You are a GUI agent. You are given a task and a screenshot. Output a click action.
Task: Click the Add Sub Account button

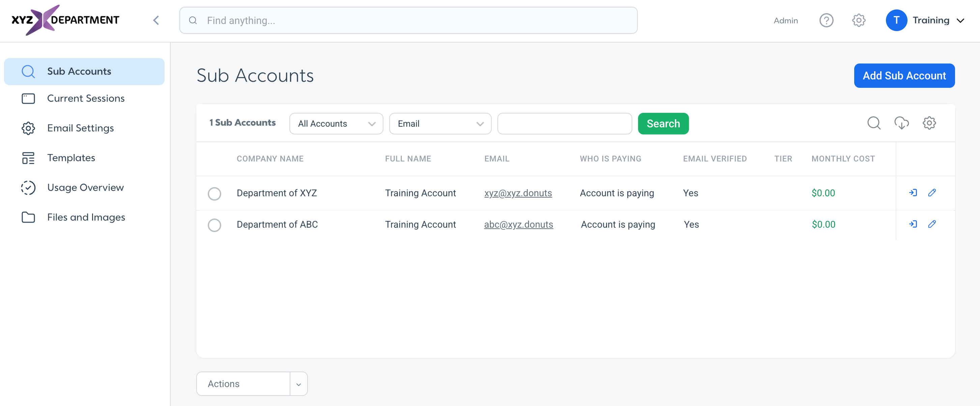[x=904, y=75]
